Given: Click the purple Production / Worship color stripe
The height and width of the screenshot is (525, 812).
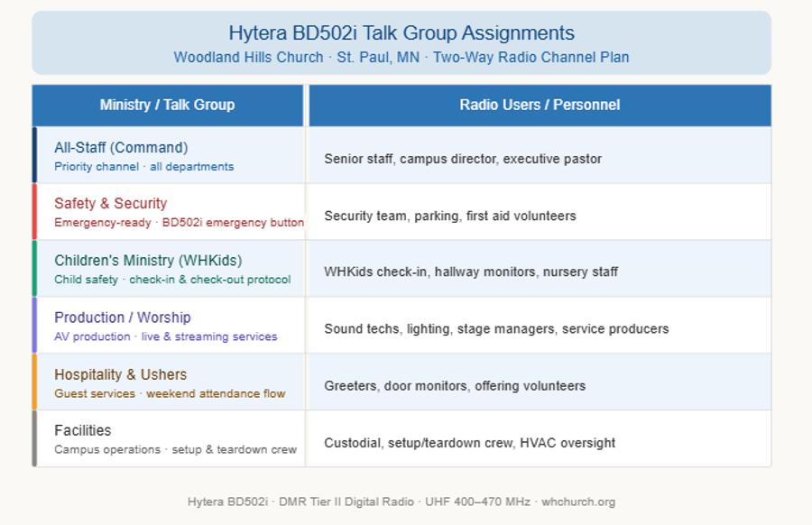Looking at the screenshot, I should pos(36,325).
